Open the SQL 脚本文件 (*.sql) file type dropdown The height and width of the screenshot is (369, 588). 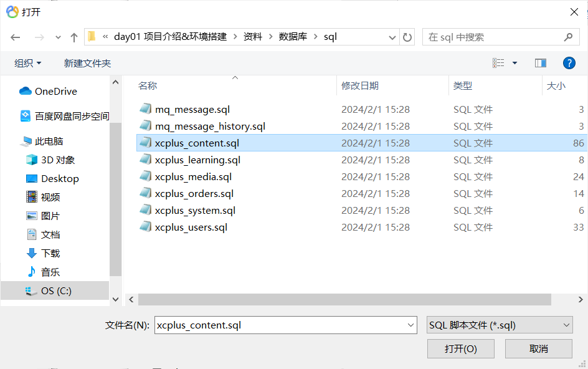[500, 325]
